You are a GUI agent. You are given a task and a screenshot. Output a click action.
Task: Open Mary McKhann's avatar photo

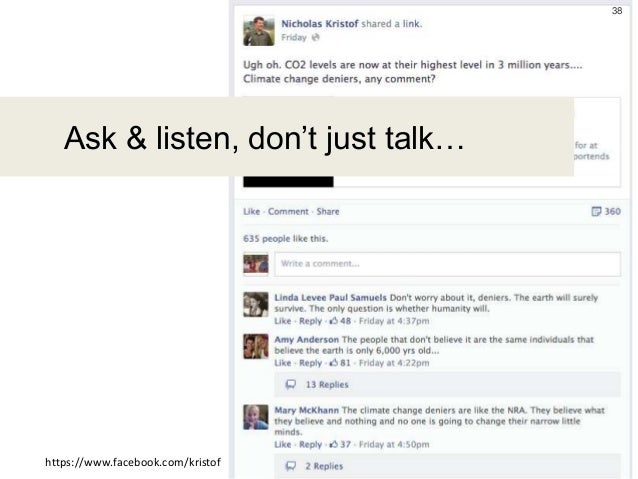click(256, 417)
